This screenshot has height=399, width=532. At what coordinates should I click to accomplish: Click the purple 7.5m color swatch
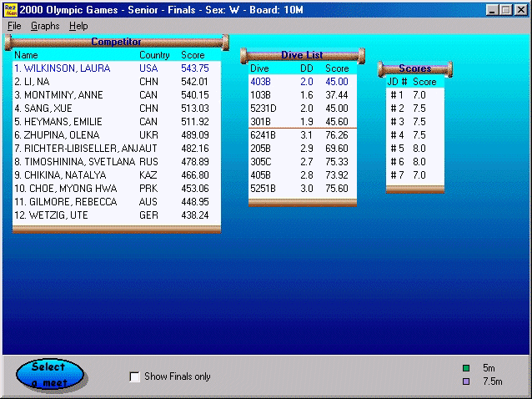(466, 381)
